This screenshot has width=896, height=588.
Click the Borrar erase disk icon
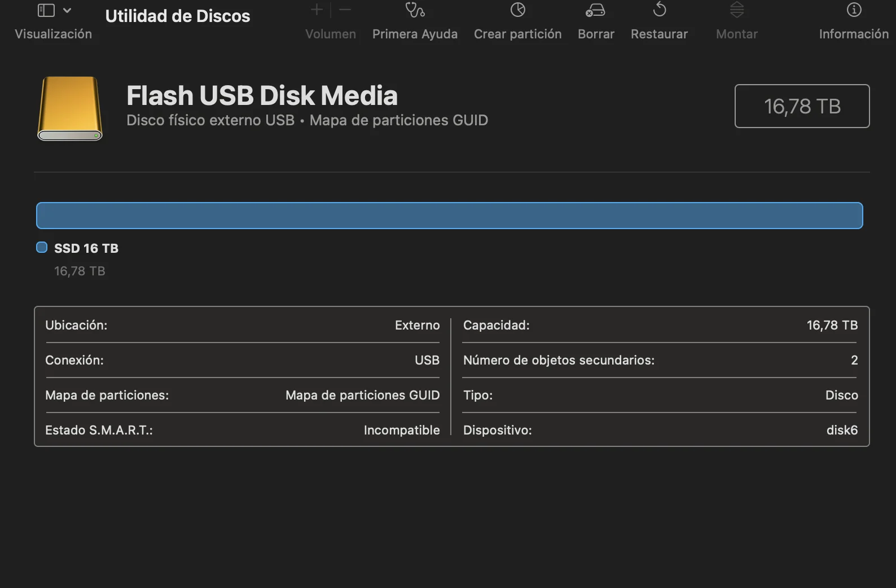595,10
